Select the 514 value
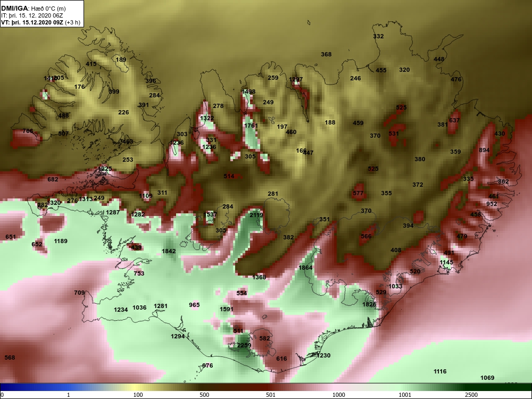Screen dimensions: 532x399 click(x=229, y=176)
